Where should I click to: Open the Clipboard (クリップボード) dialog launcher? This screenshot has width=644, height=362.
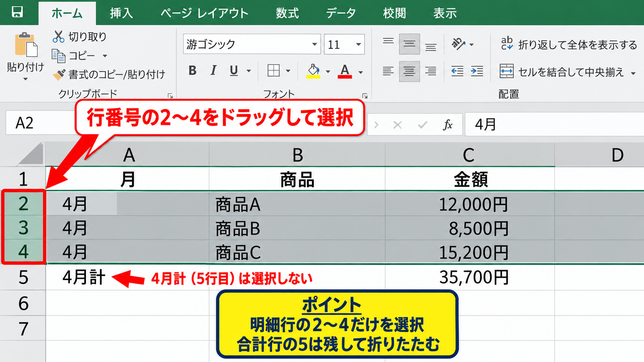(x=170, y=96)
